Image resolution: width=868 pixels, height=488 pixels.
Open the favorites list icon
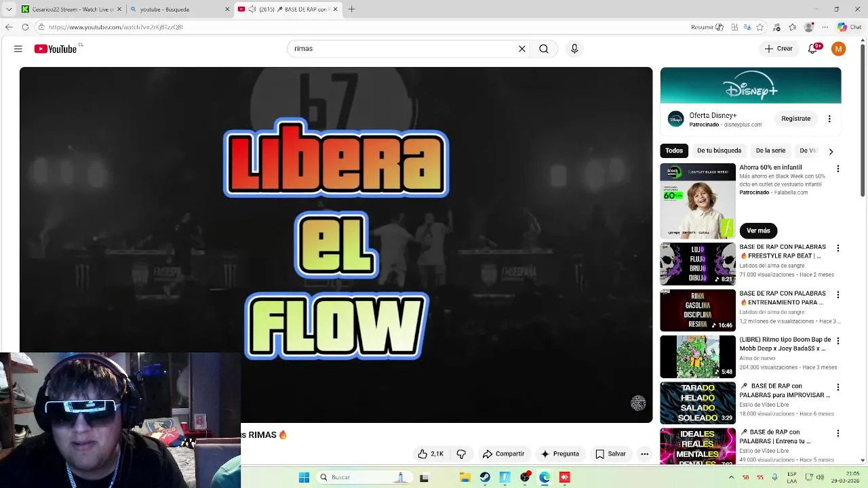793,27
